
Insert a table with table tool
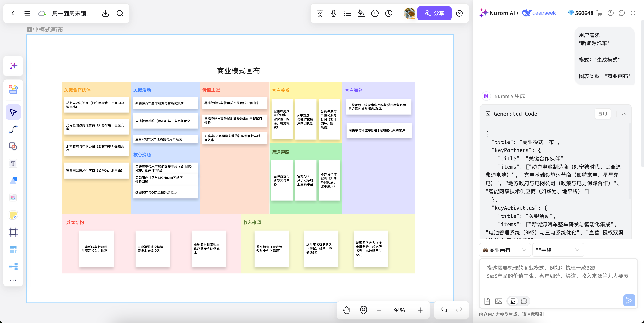(13, 249)
